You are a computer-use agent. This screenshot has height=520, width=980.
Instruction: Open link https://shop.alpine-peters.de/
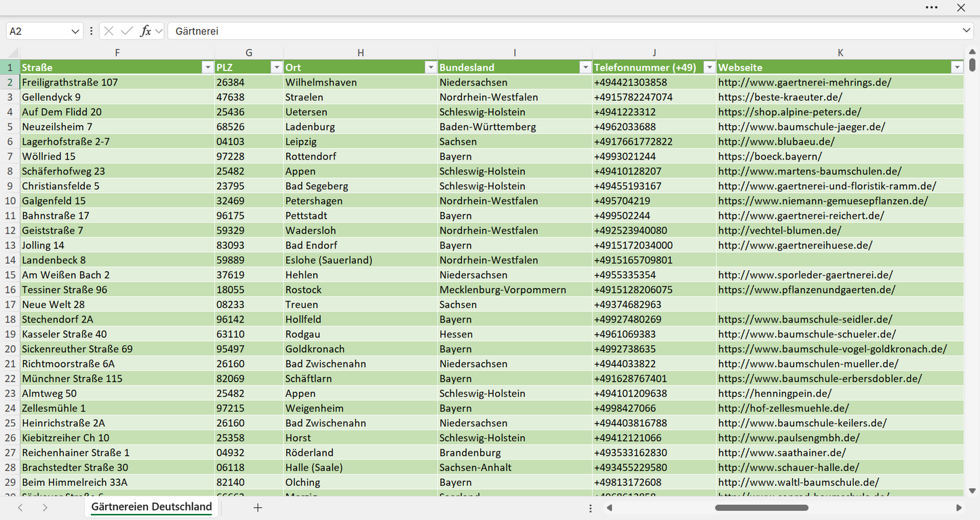coord(789,112)
